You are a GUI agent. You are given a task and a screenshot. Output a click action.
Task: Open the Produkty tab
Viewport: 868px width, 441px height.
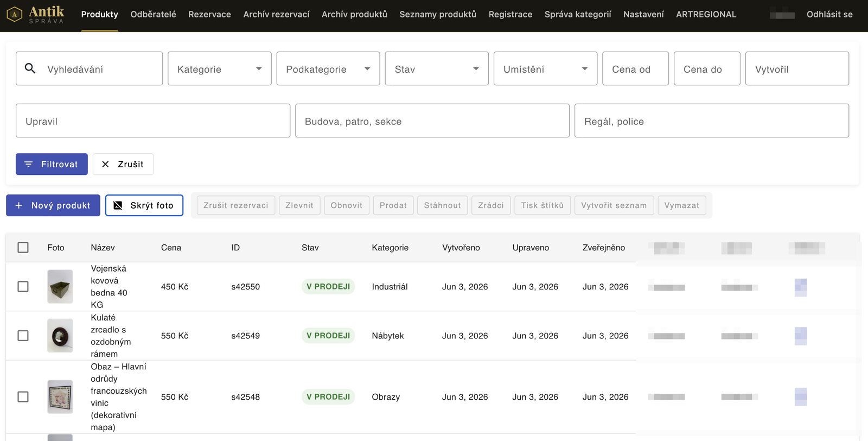click(x=100, y=15)
